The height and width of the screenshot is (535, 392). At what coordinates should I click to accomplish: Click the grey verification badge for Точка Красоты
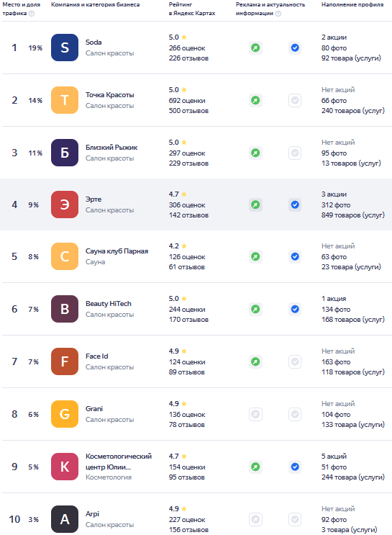295,100
